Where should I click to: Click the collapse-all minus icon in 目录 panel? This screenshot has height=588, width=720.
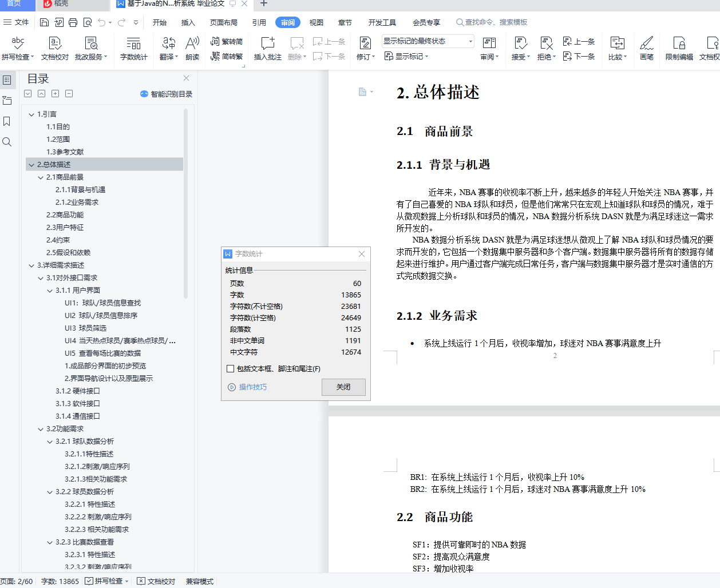(x=69, y=93)
